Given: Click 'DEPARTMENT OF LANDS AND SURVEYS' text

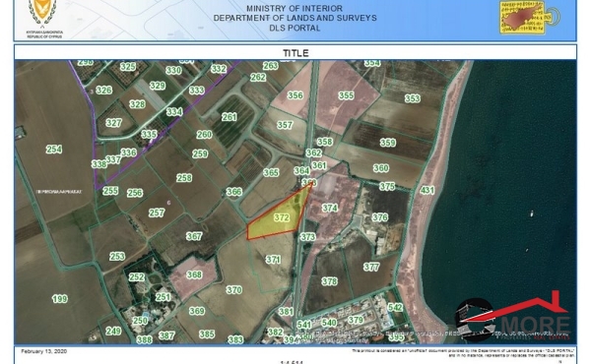Looking at the screenshot, I should (x=295, y=18).
